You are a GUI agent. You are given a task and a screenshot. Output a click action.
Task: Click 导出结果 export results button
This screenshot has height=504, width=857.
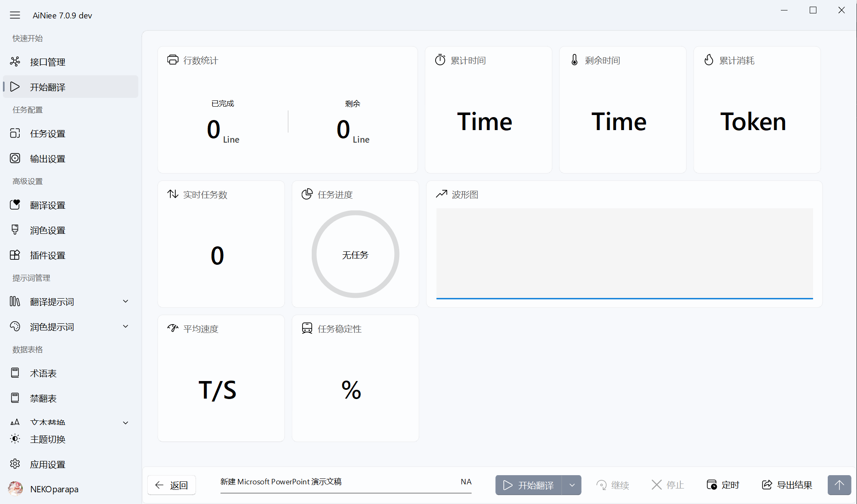(787, 485)
